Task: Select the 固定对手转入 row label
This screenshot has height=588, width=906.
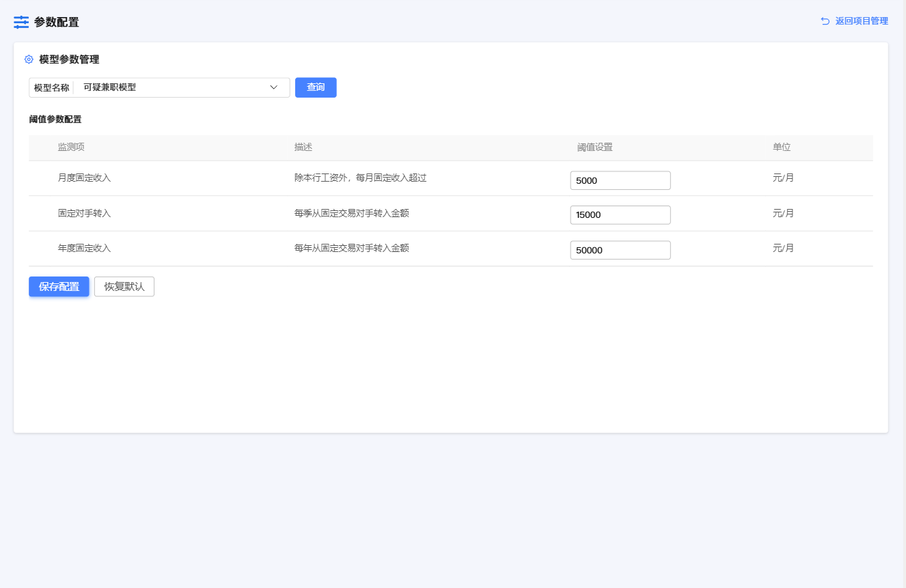Action: click(x=84, y=214)
